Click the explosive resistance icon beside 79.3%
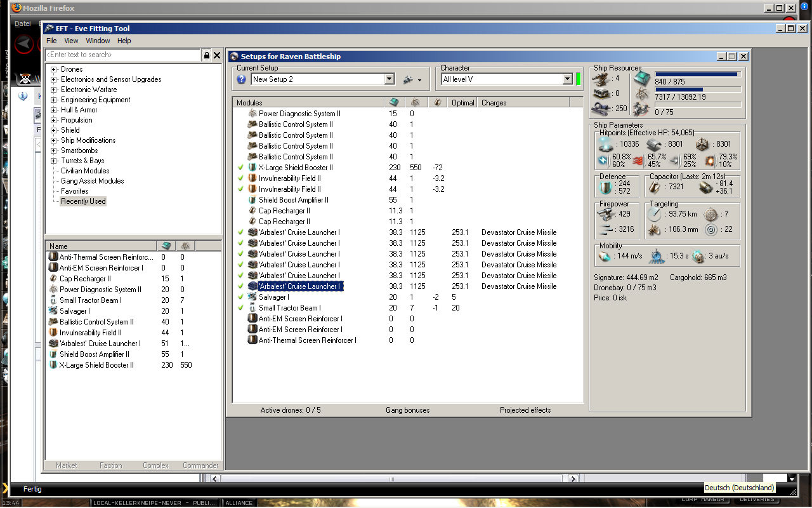Viewport: 812px width, 508px height. tap(710, 159)
